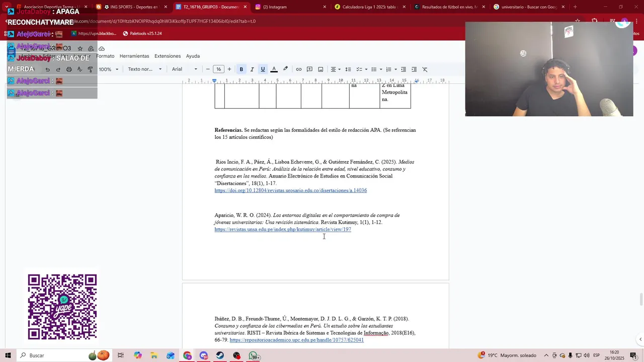This screenshot has height=362, width=644.
Task: Switch to the universitario Google search tab
Action: point(528,7)
